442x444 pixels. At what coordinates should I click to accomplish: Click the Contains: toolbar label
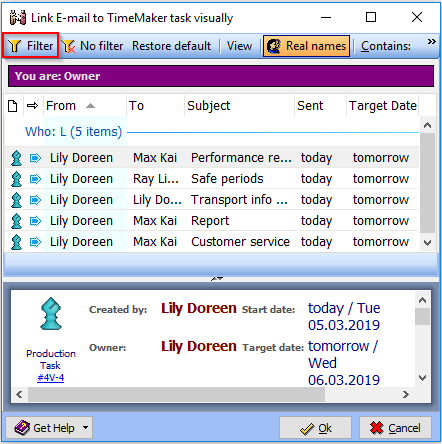[386, 46]
